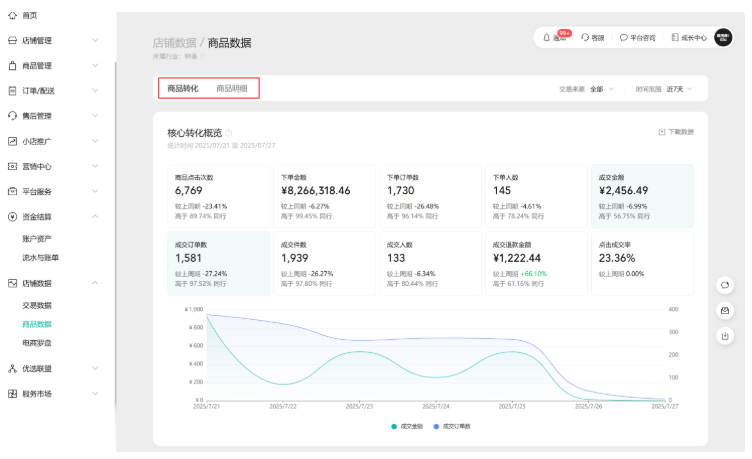
Task: Switch to the 商品明细 tab
Action: click(232, 88)
